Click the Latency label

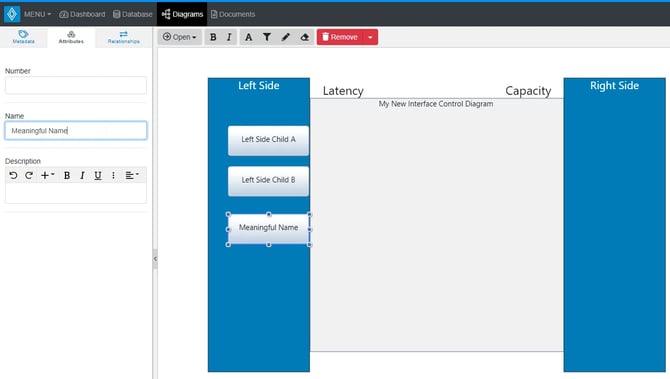pyautogui.click(x=343, y=91)
